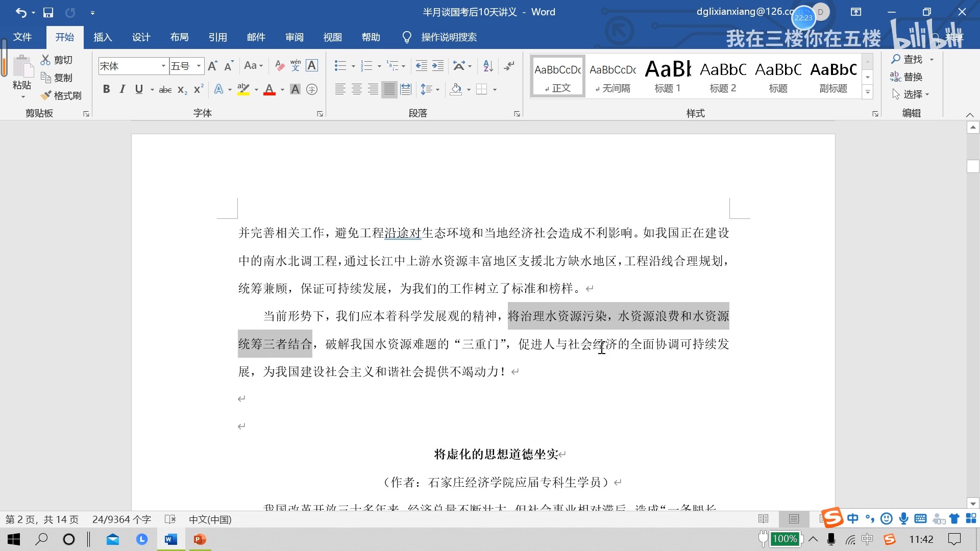Open the bullets list dropdown arrow
Viewport: 980px width, 551px height.
click(353, 66)
